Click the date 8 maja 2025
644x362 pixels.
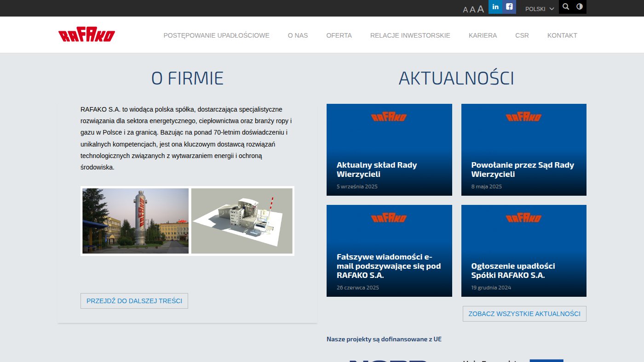tap(487, 187)
